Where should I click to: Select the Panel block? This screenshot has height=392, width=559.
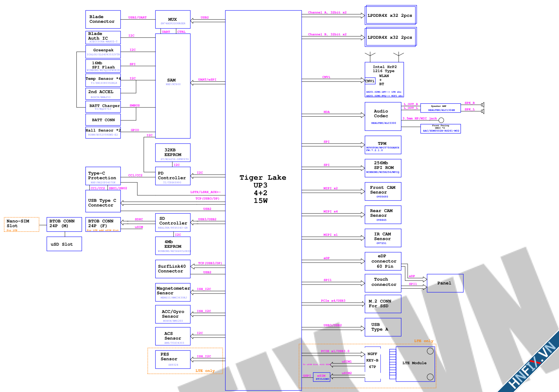point(445,283)
